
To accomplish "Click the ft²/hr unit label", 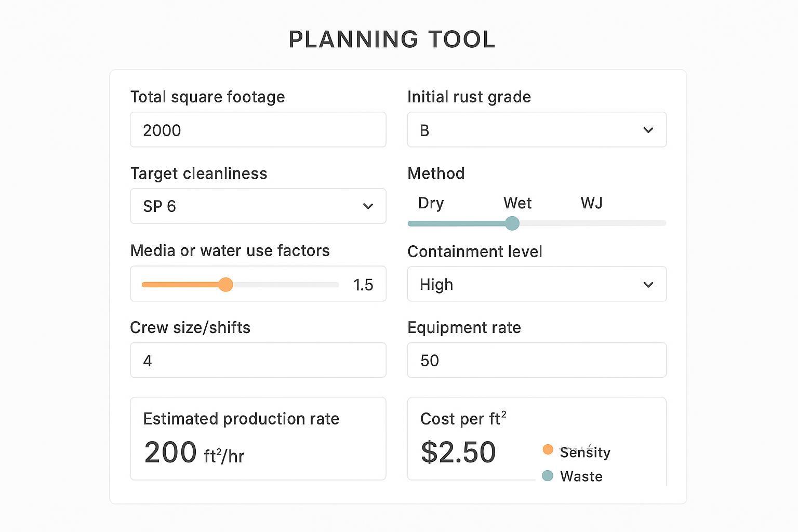I will [223, 456].
